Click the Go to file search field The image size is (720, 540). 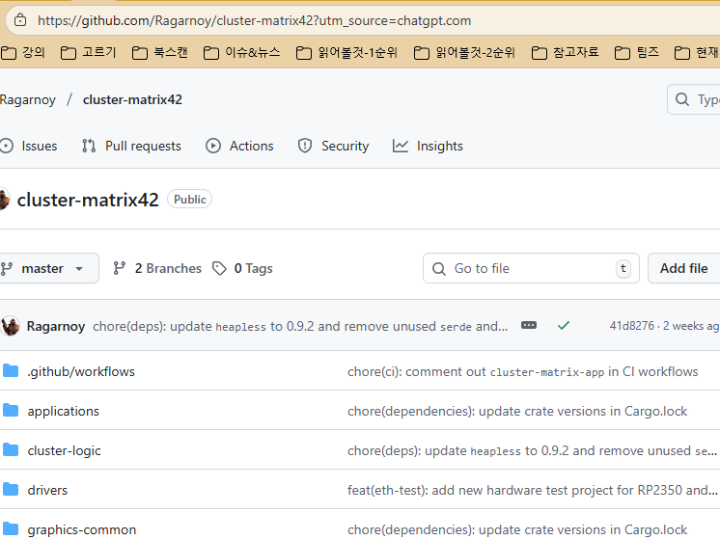point(530,268)
